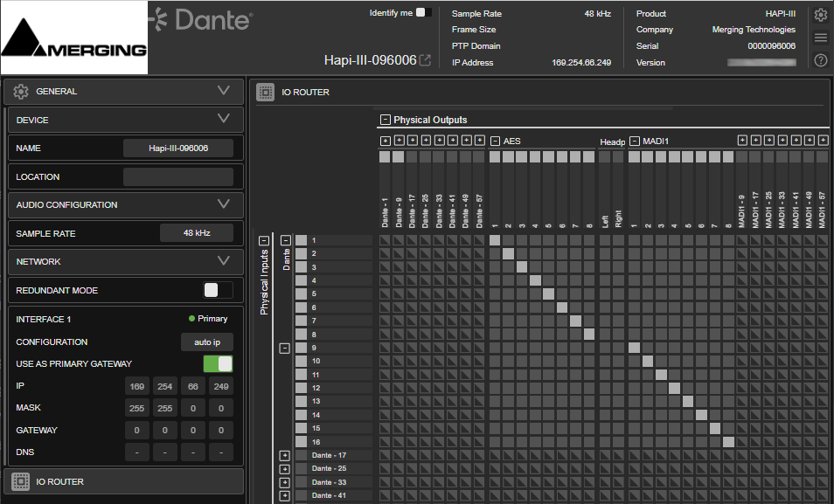Click the external link icon beside Hapi-III-096006
This screenshot has width=834, height=504.
425,60
